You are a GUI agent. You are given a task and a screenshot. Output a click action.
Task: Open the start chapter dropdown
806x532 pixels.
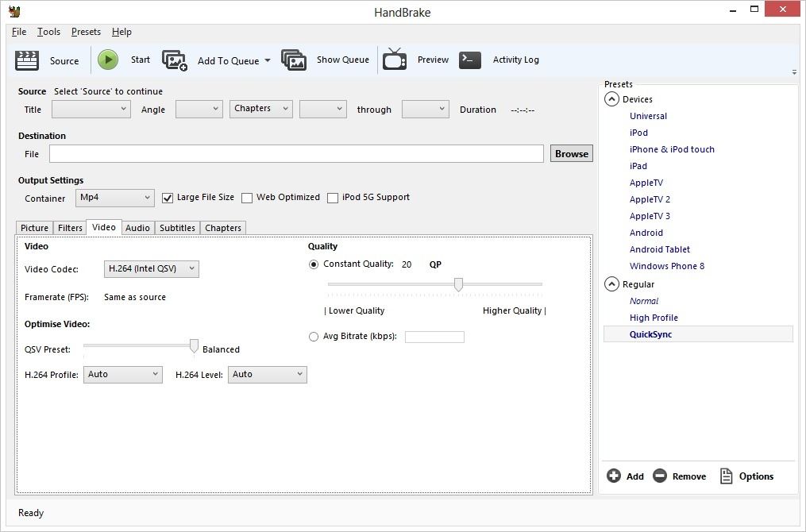[x=323, y=109]
